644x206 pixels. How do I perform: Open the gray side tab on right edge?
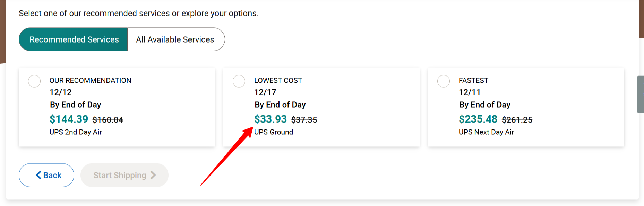coord(641,94)
